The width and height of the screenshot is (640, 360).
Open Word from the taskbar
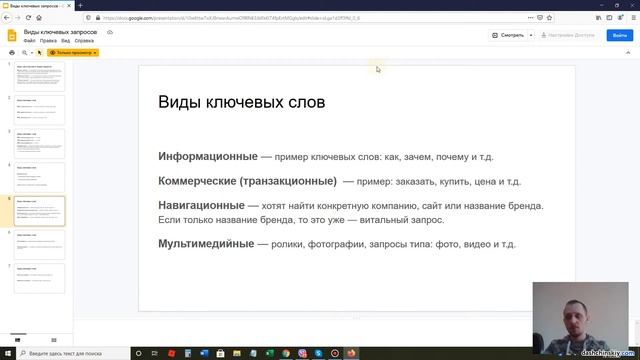[x=204, y=353]
